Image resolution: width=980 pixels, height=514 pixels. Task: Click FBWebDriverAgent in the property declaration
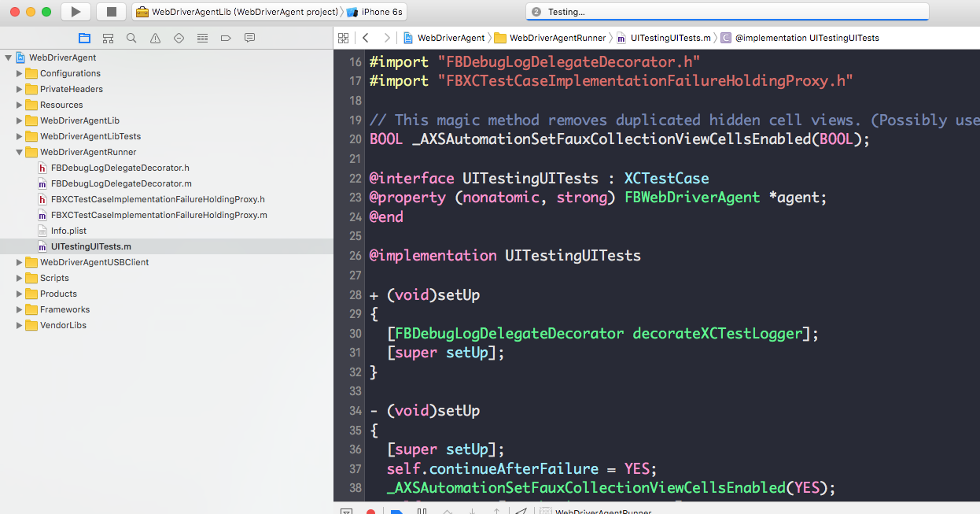click(692, 197)
